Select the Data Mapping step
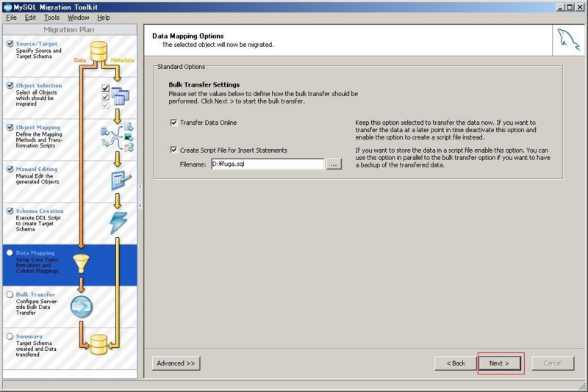588x392 pixels. point(70,266)
